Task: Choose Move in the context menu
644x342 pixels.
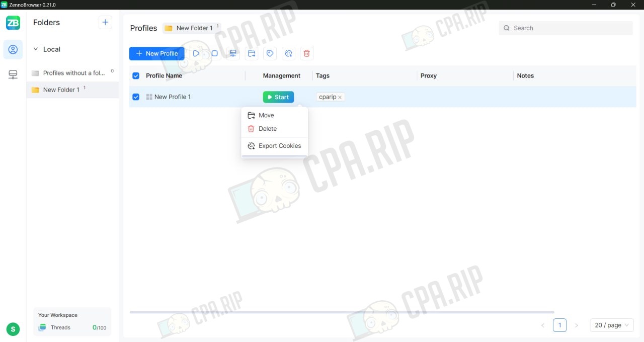Action: click(x=275, y=115)
